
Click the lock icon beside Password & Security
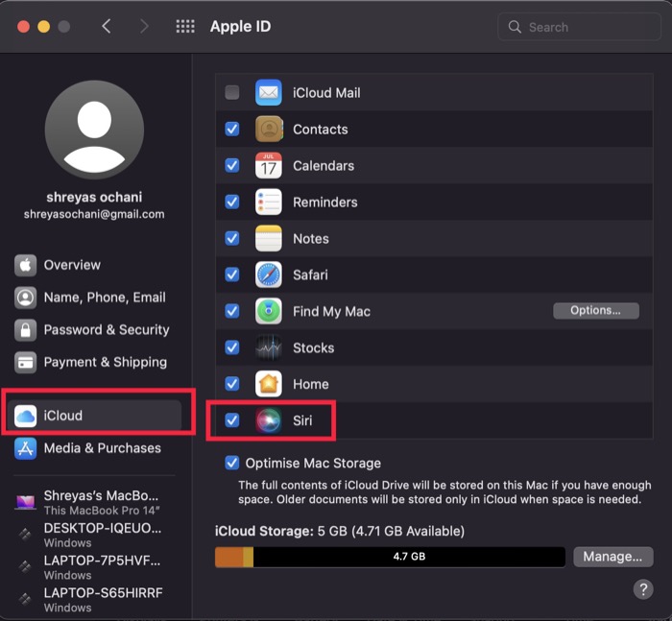pyautogui.click(x=25, y=330)
